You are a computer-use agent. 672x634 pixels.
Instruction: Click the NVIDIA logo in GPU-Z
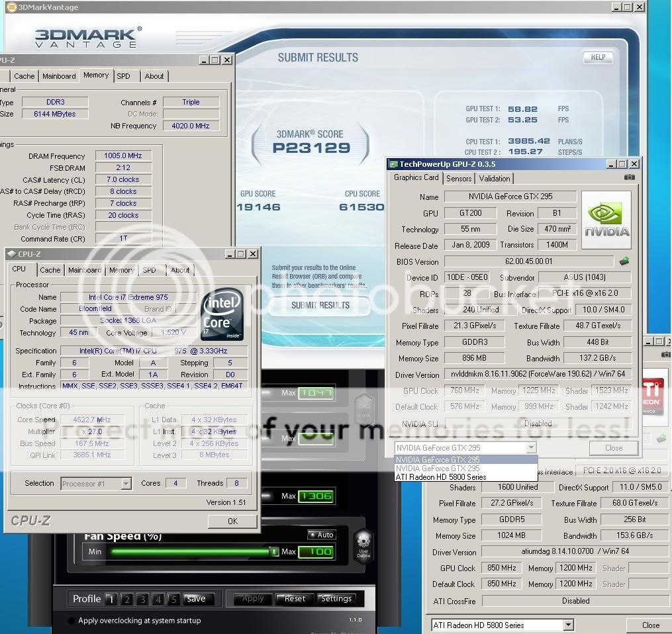pos(606,220)
